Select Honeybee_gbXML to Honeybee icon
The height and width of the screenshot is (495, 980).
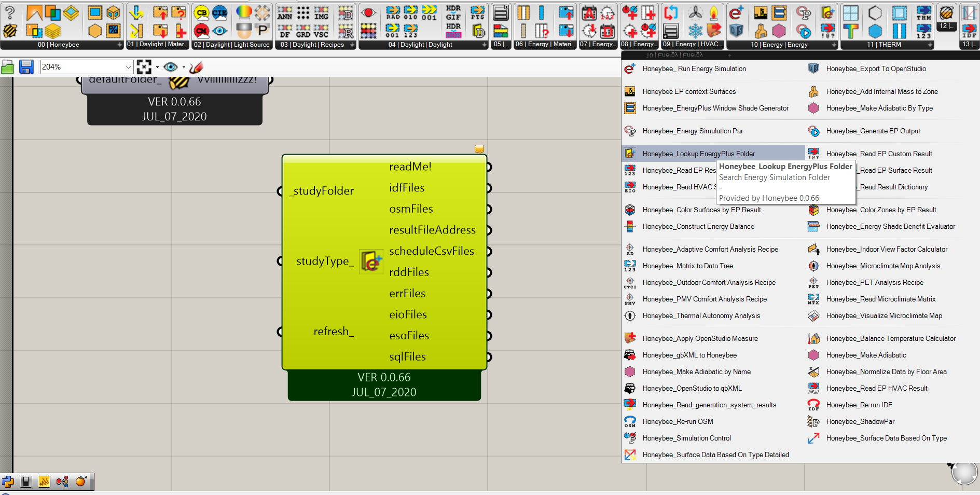(630, 355)
